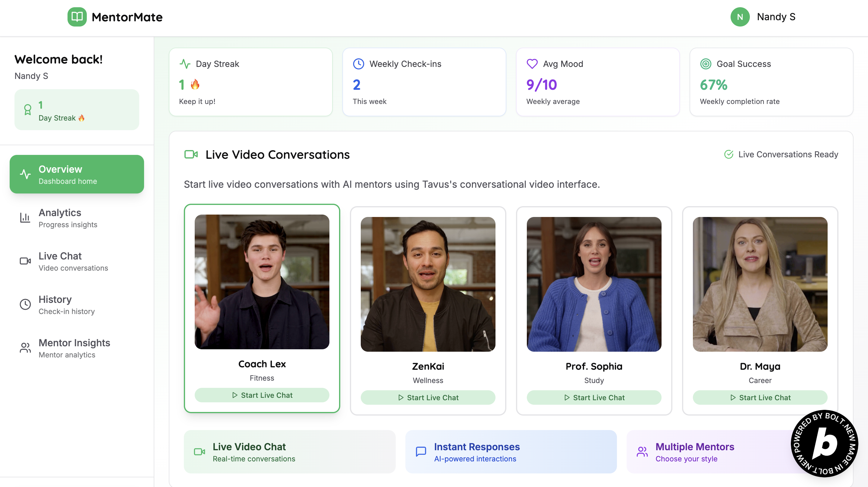This screenshot has height=487, width=868.
Task: Click the MentorMate book logo icon
Action: [77, 17]
